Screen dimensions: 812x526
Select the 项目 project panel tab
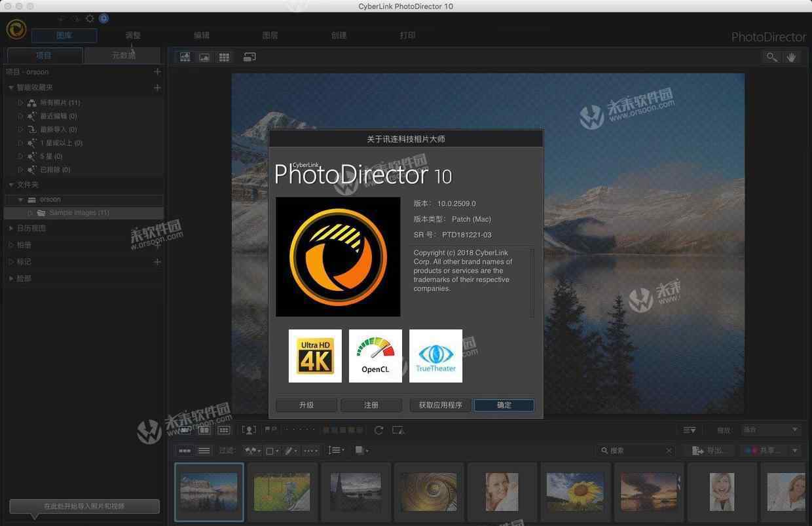coord(44,56)
